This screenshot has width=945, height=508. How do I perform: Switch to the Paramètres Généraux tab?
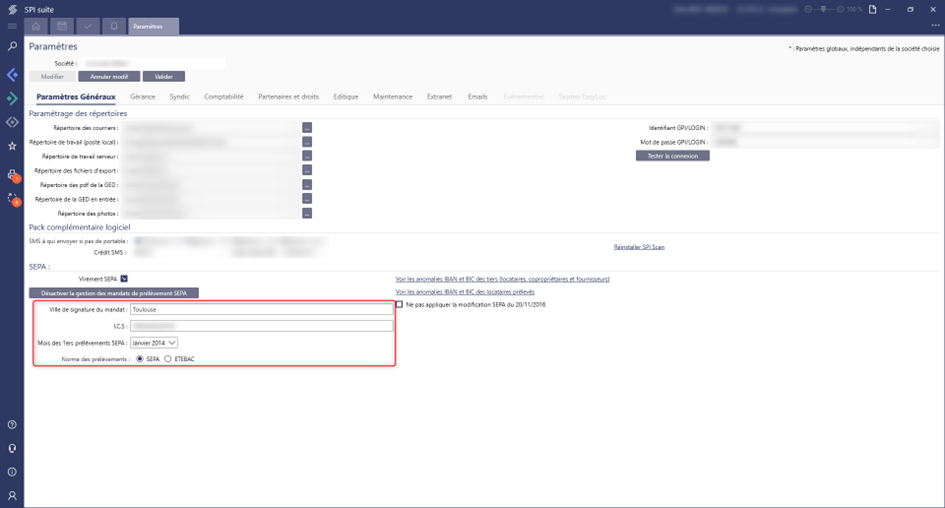(76, 96)
